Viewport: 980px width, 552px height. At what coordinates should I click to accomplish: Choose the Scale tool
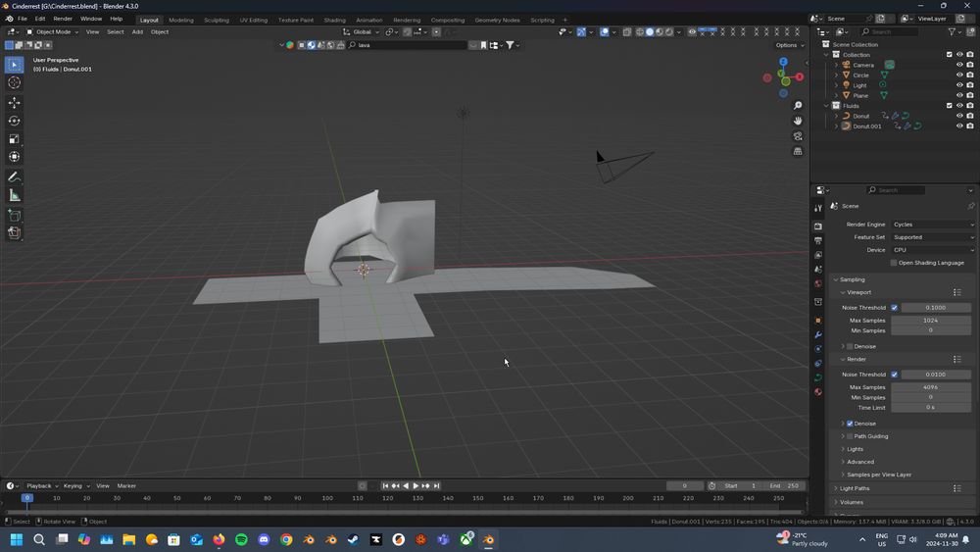tap(14, 139)
